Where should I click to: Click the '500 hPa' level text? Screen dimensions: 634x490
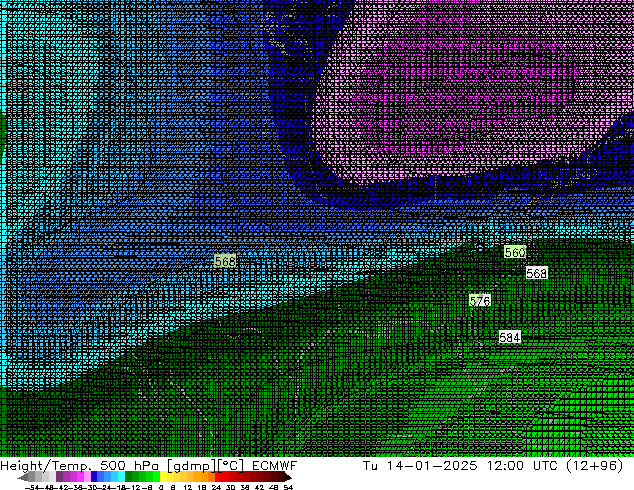pyautogui.click(x=130, y=466)
